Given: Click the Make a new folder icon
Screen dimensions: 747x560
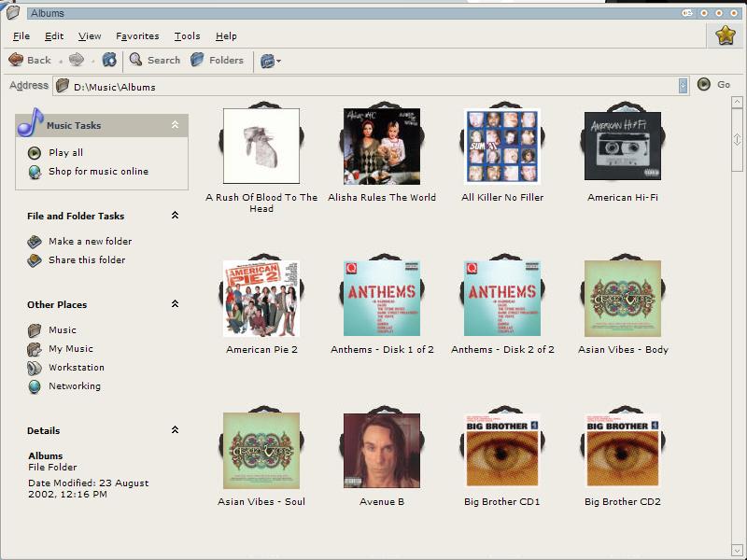Looking at the screenshot, I should coord(35,242).
